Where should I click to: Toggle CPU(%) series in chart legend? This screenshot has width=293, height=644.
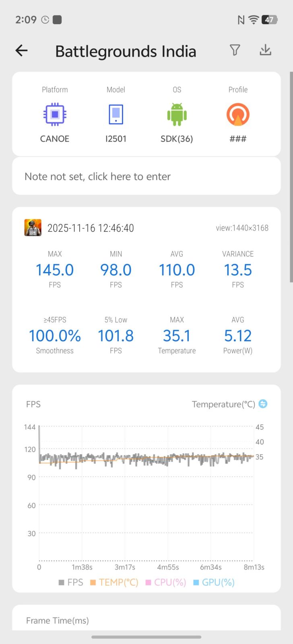pos(166,582)
